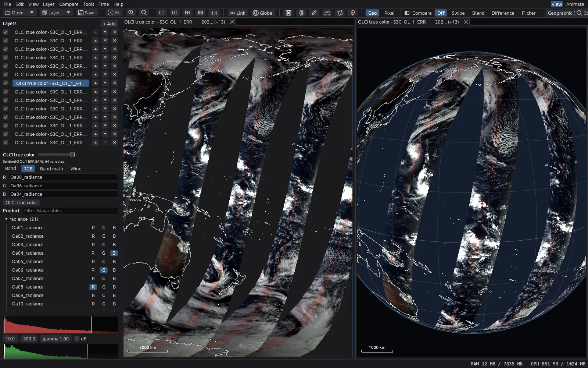This screenshot has height=368, width=588.
Task: Open the Tools menu
Action: pyautogui.click(x=89, y=4)
